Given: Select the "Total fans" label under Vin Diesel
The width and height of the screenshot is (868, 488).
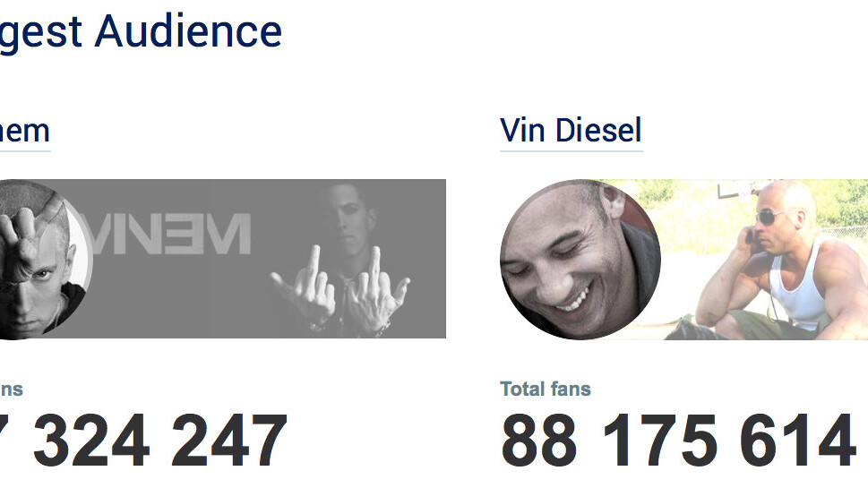Looking at the screenshot, I should pyautogui.click(x=546, y=389).
